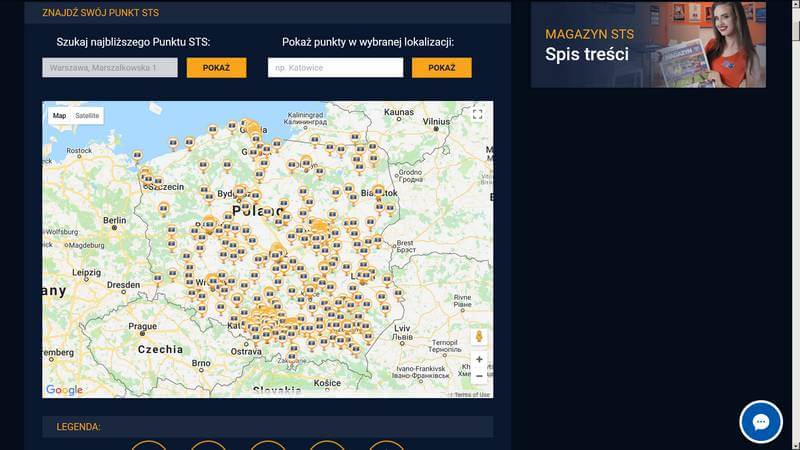The image size is (800, 450).
Task: Open the Magazyn STS Spis treści banner
Action: point(648,44)
